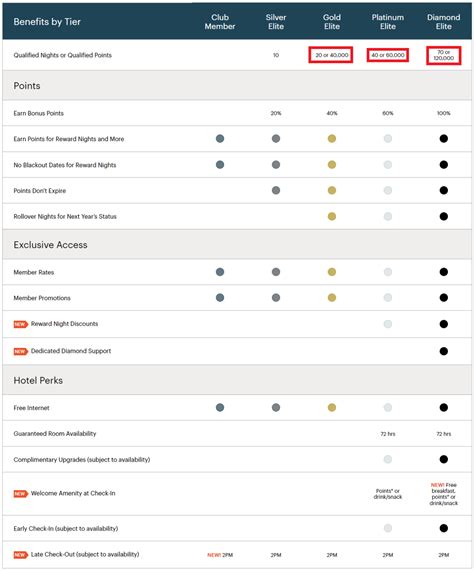474x571 pixels.
Task: Click the Early Check-In (subject to availability) label
Action: click(66, 528)
